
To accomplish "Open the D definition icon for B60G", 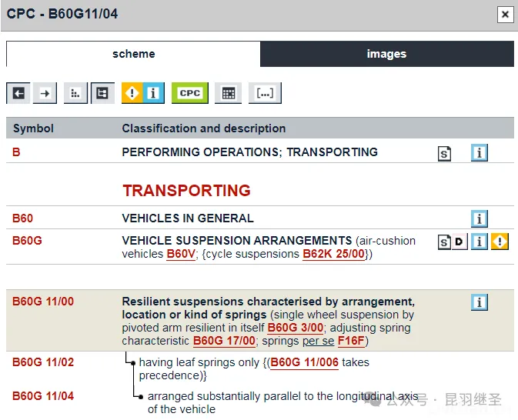I will coord(460,242).
